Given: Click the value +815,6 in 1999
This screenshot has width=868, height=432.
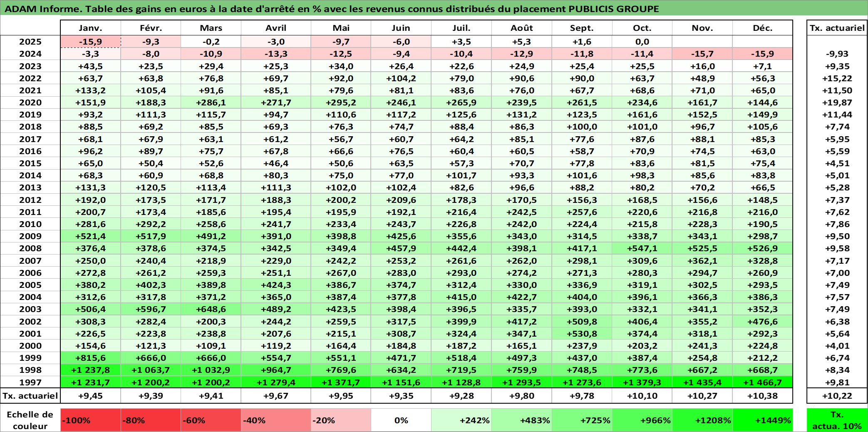Looking at the screenshot, I should point(91,358).
